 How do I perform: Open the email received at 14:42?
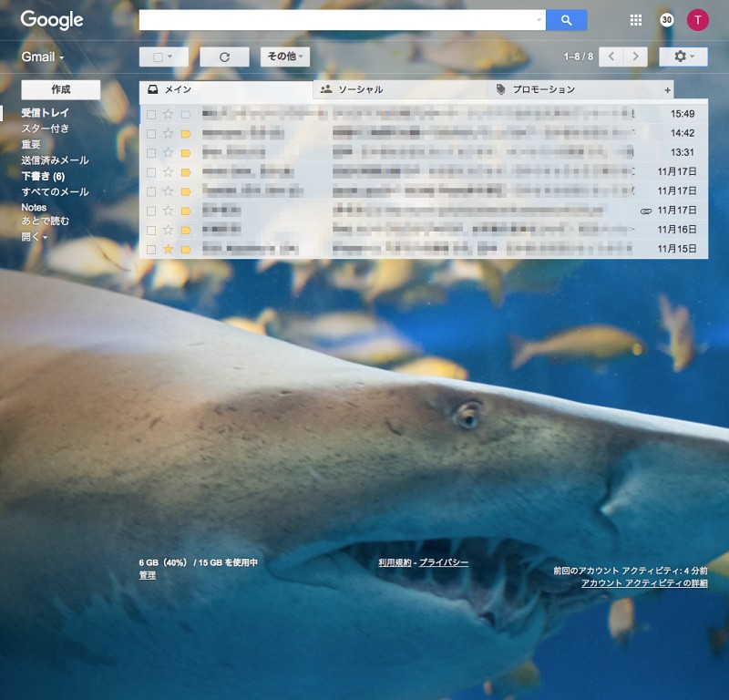424,133
